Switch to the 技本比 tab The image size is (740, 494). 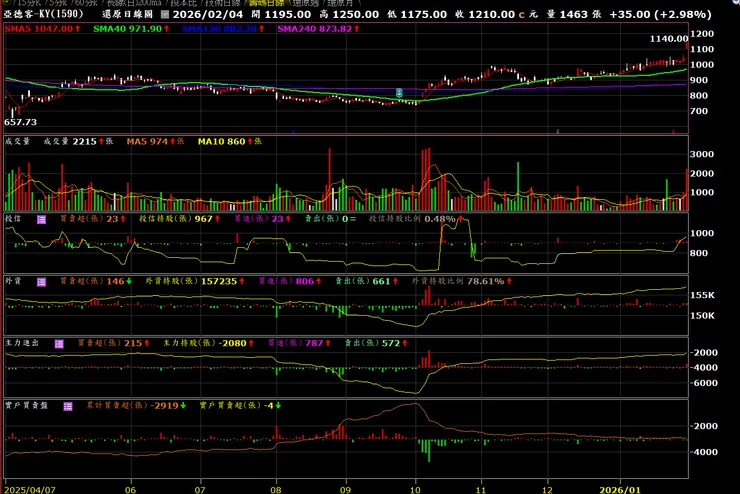[184, 3]
